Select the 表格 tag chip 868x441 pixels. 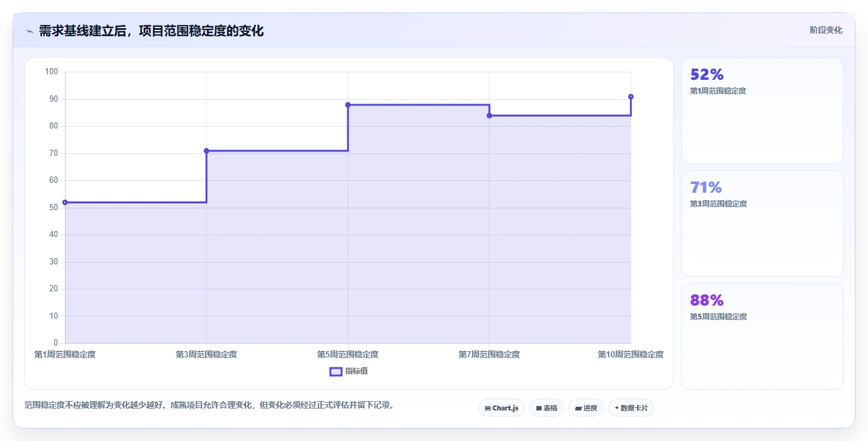click(546, 408)
